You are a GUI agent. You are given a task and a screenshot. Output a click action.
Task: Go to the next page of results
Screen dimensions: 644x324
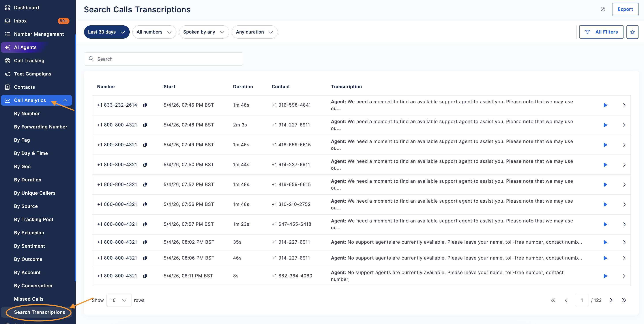(x=611, y=300)
